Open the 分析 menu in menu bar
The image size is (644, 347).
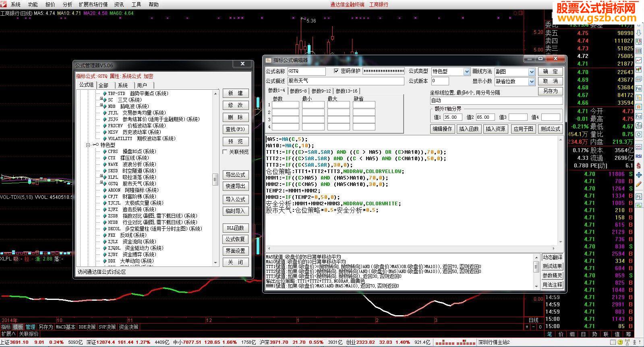(67, 4)
